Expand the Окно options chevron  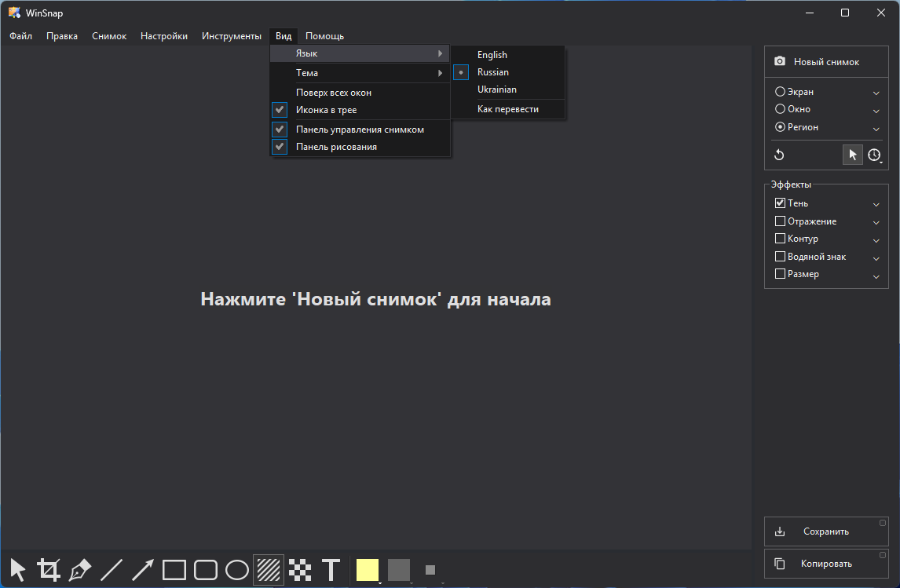click(876, 111)
